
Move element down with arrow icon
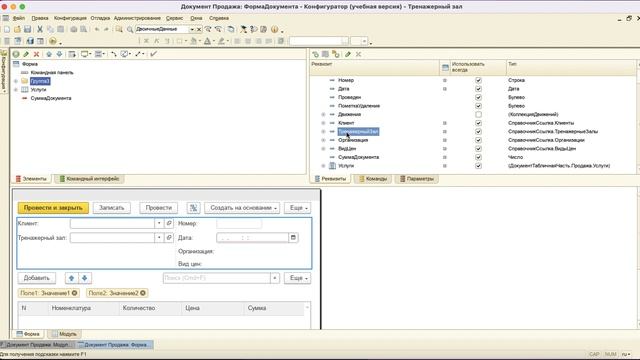(59, 54)
